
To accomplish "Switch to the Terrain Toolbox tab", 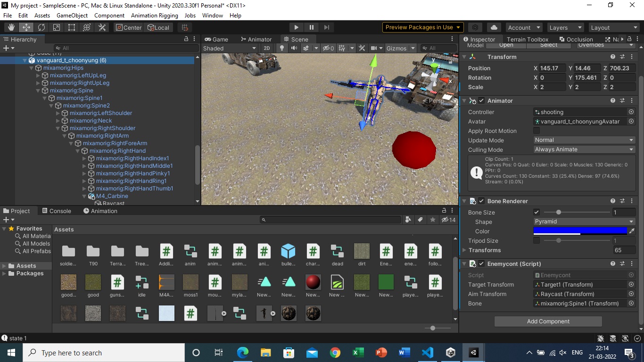I will (x=528, y=39).
